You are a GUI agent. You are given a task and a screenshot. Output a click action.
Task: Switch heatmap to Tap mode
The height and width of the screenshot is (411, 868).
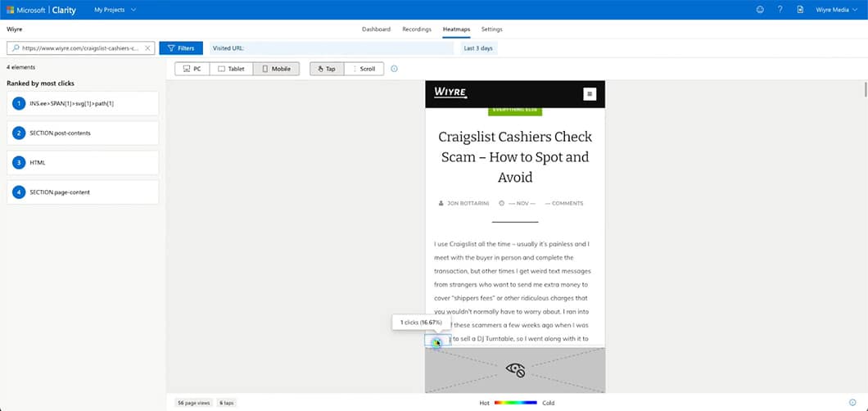coord(327,69)
